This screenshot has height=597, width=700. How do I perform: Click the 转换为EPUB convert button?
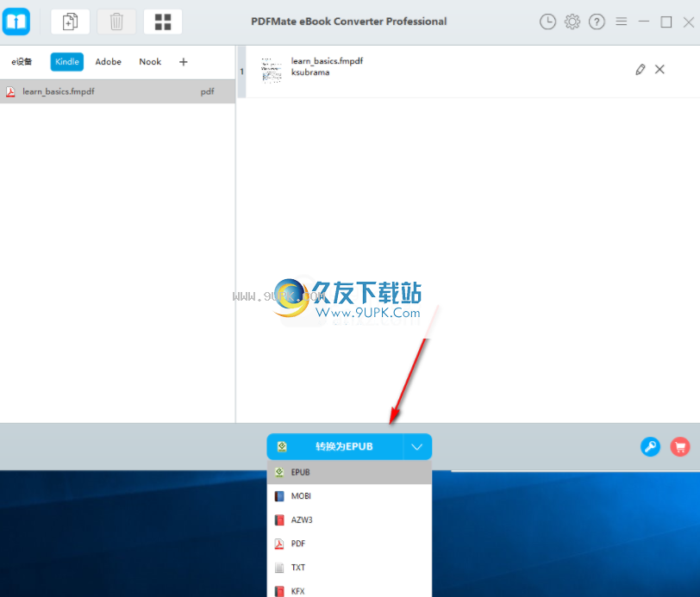coord(335,446)
